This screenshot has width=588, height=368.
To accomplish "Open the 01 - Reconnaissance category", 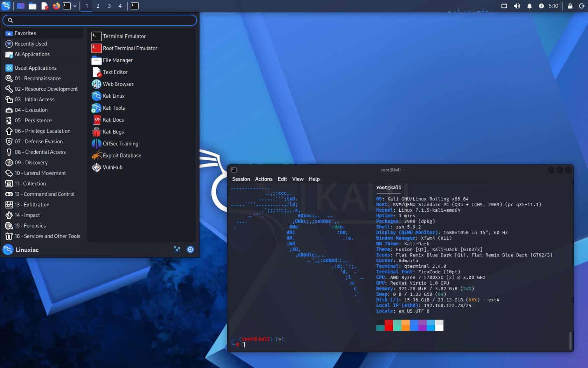I will click(x=43, y=78).
